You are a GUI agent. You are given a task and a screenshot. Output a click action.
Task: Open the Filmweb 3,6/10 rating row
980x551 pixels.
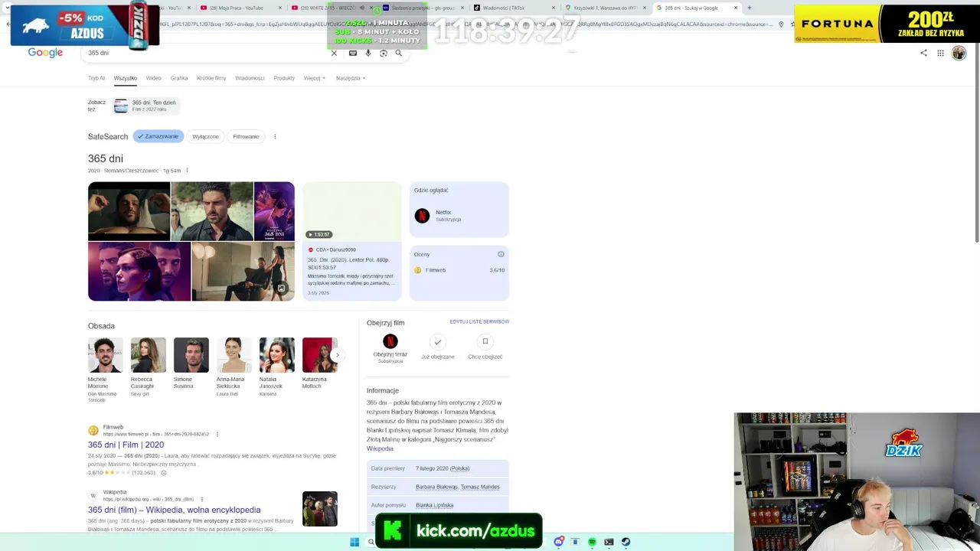pyautogui.click(x=459, y=270)
